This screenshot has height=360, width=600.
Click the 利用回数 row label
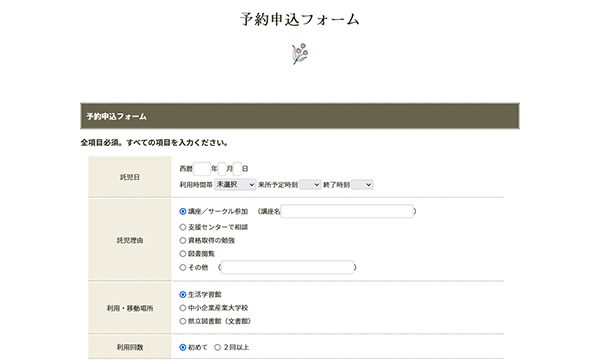pyautogui.click(x=130, y=347)
